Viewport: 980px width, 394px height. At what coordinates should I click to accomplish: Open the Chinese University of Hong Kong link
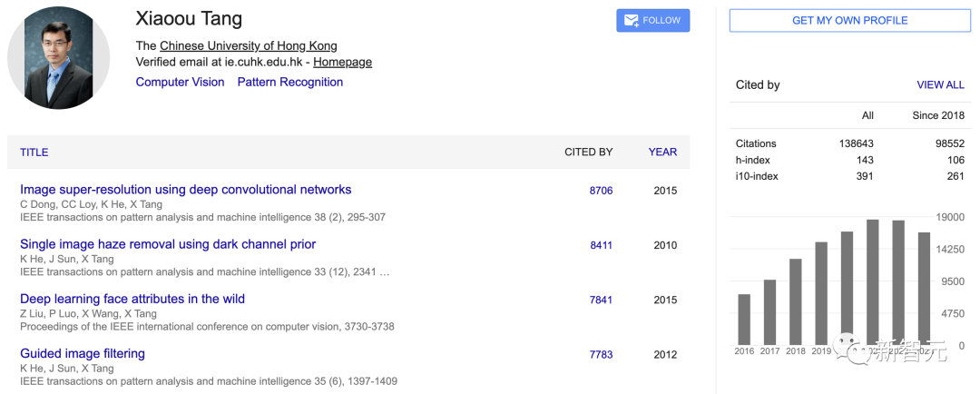point(248,45)
